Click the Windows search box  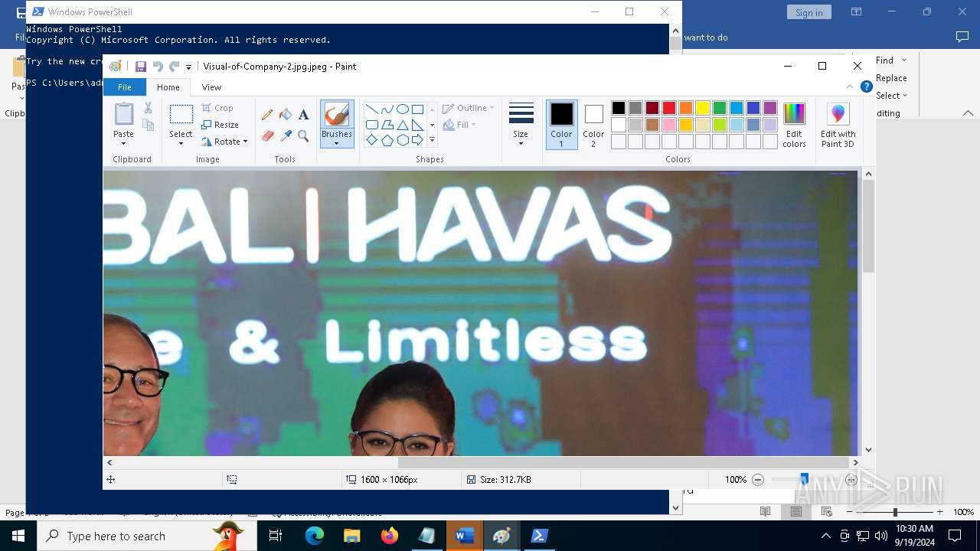point(147,536)
